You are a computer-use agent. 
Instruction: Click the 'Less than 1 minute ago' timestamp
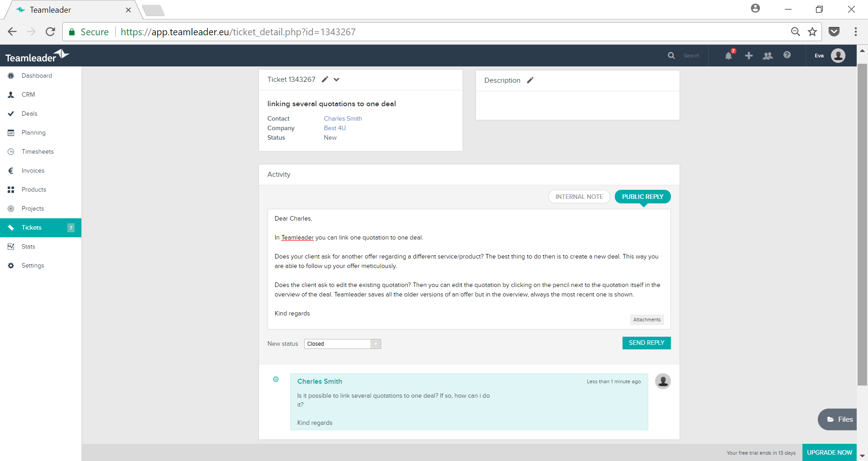click(x=613, y=381)
